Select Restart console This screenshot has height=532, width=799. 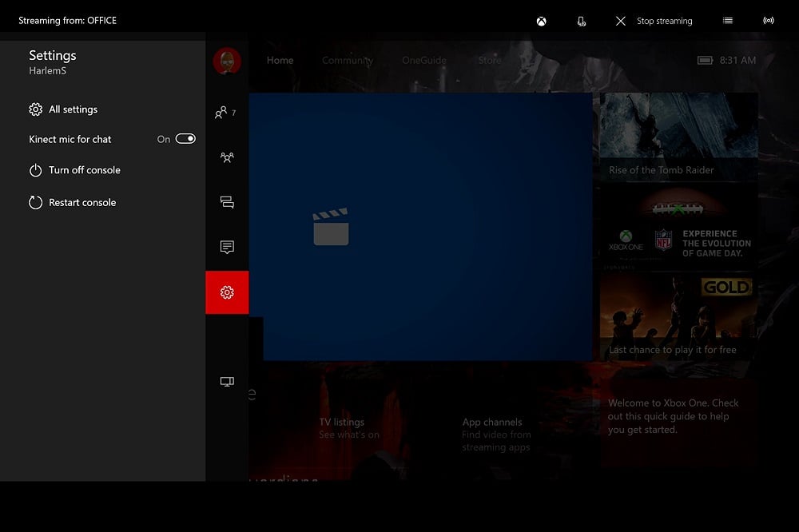(73, 202)
